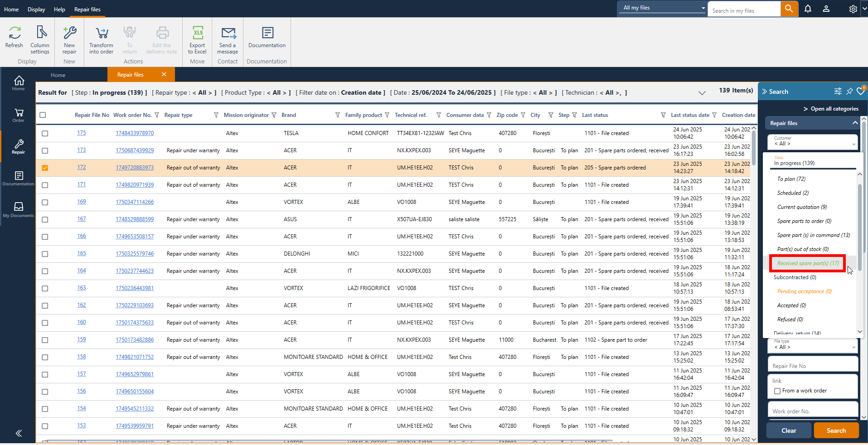Open notifications bell
Viewport: 868px width, 445px height.
(808, 9)
